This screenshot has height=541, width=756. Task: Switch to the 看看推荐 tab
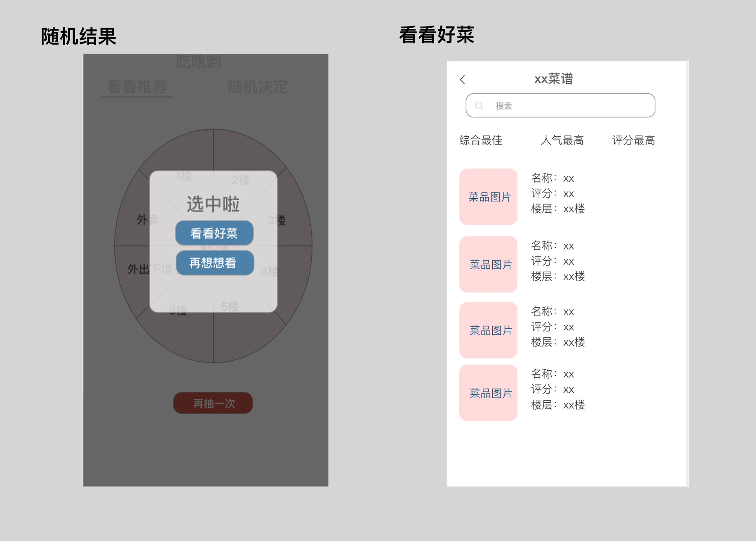(x=137, y=87)
